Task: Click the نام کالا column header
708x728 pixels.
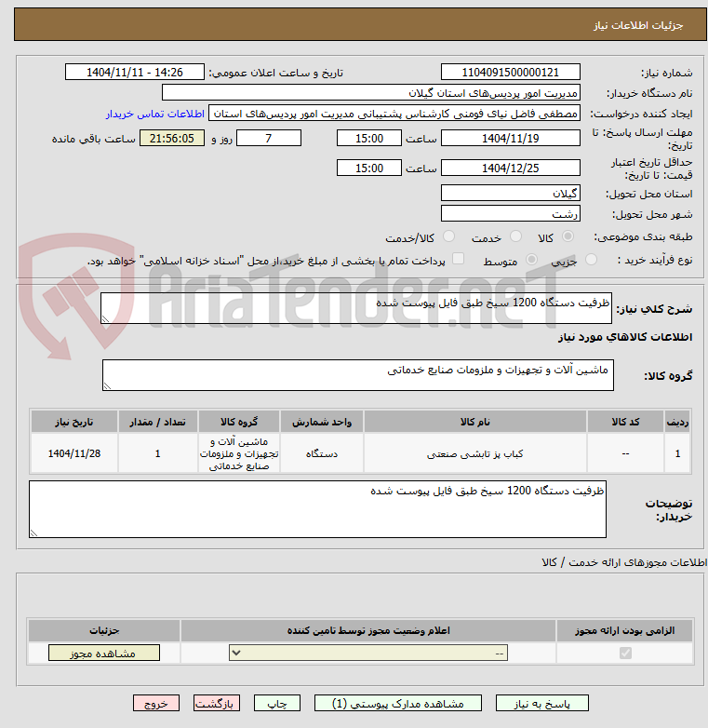Action: 475,422
